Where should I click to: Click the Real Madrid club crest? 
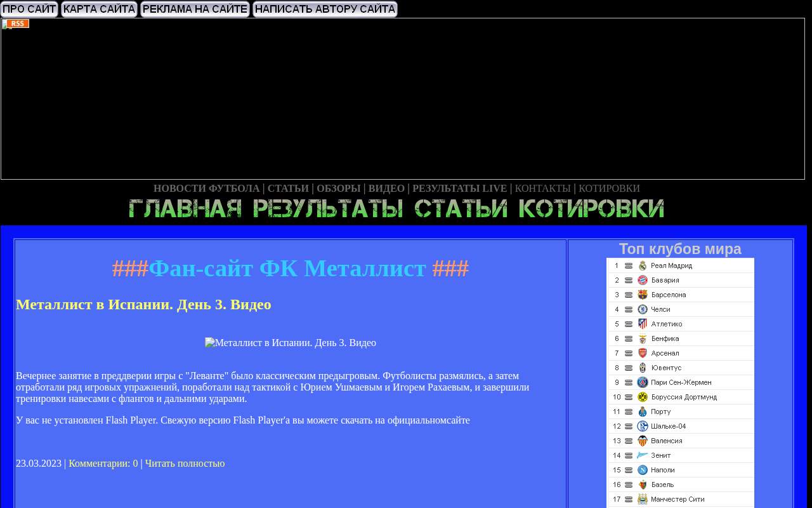click(x=643, y=265)
